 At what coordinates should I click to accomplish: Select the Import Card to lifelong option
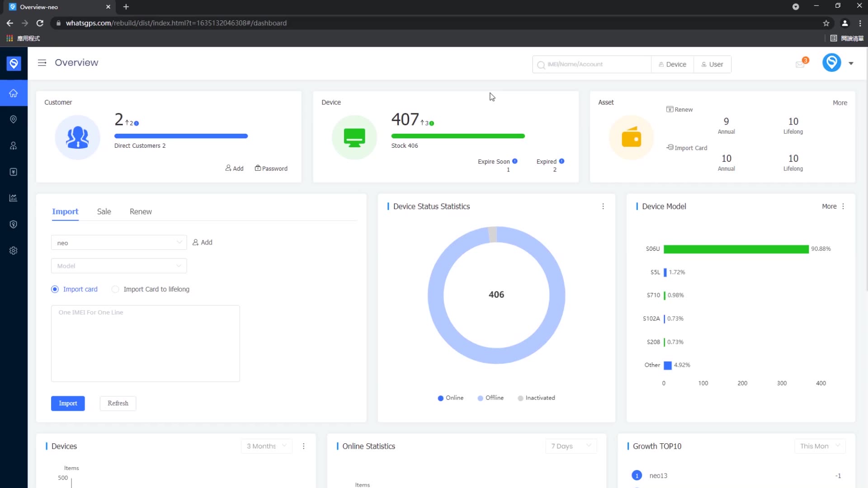click(115, 289)
